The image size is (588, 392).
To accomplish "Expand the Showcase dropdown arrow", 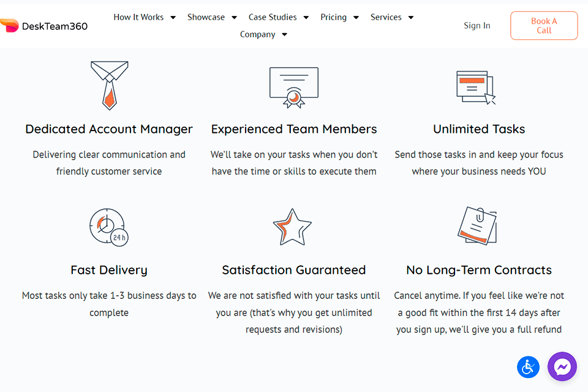I will 234,17.
